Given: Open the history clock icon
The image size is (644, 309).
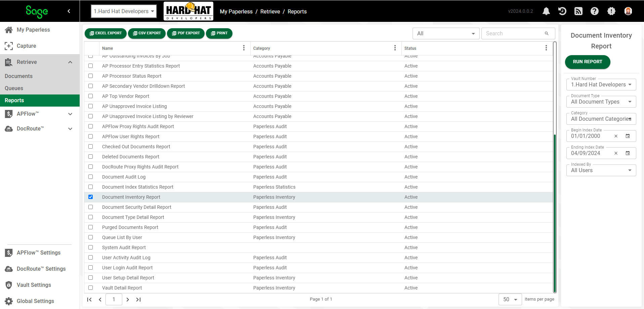Looking at the screenshot, I should [x=562, y=11].
